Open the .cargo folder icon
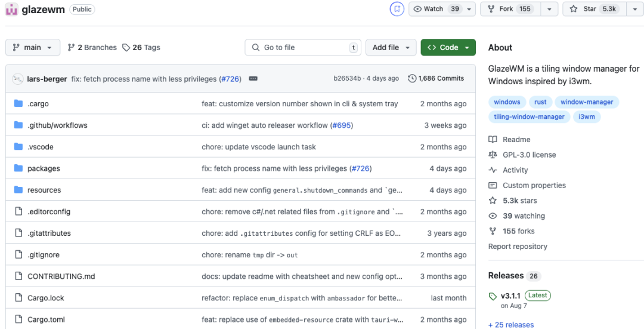This screenshot has width=644, height=329. (18, 104)
